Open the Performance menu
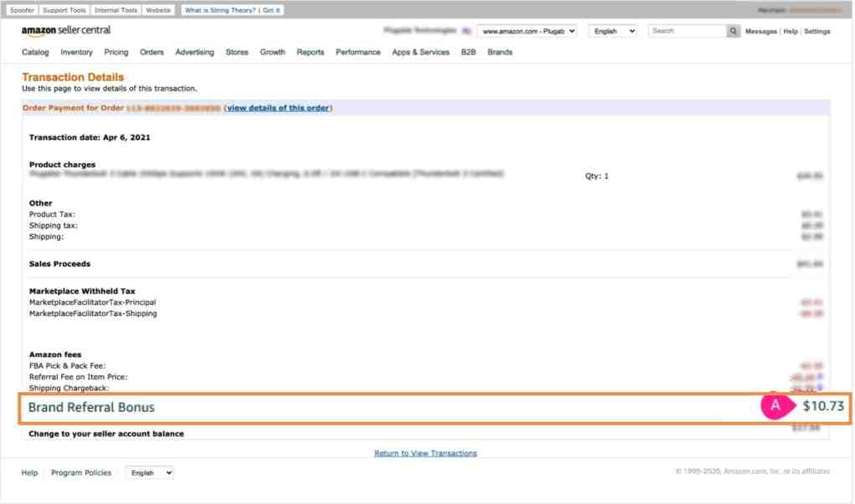This screenshot has height=504, width=855. [358, 53]
